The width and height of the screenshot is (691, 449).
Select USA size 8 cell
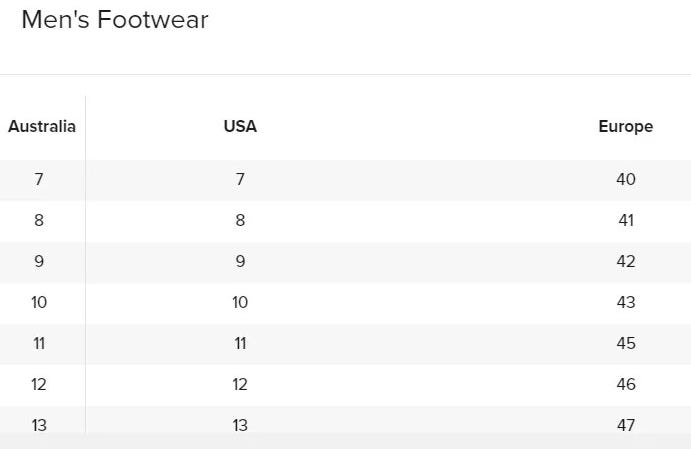click(x=240, y=221)
